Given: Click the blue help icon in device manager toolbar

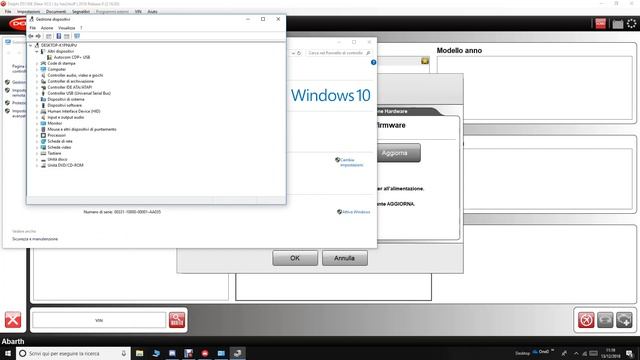Looking at the screenshot, I should coord(58,36).
